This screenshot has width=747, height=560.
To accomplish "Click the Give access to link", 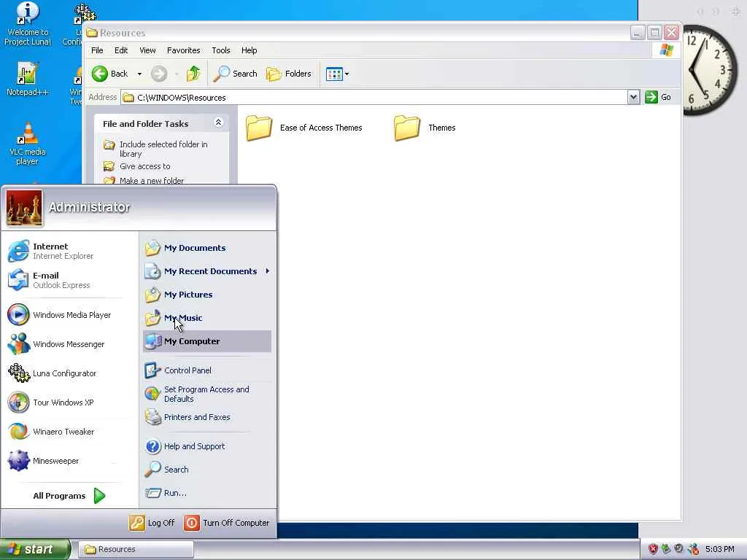I will pos(137,166).
